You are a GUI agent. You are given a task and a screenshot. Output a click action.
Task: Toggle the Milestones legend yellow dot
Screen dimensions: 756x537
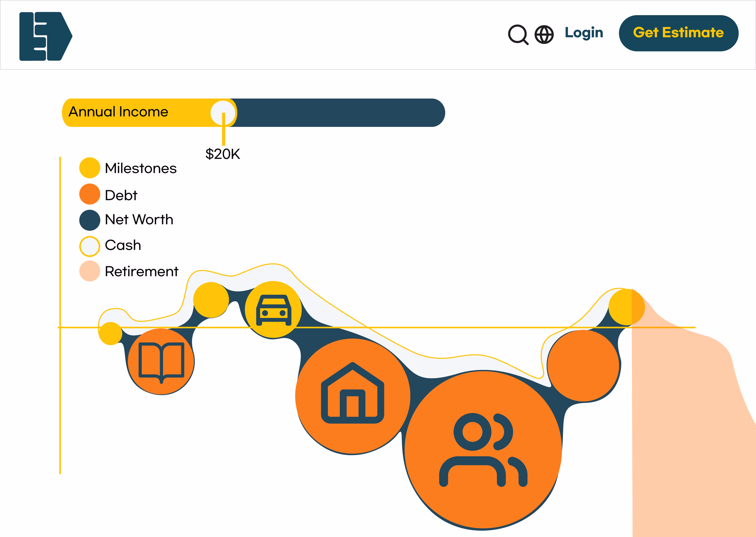(x=90, y=168)
